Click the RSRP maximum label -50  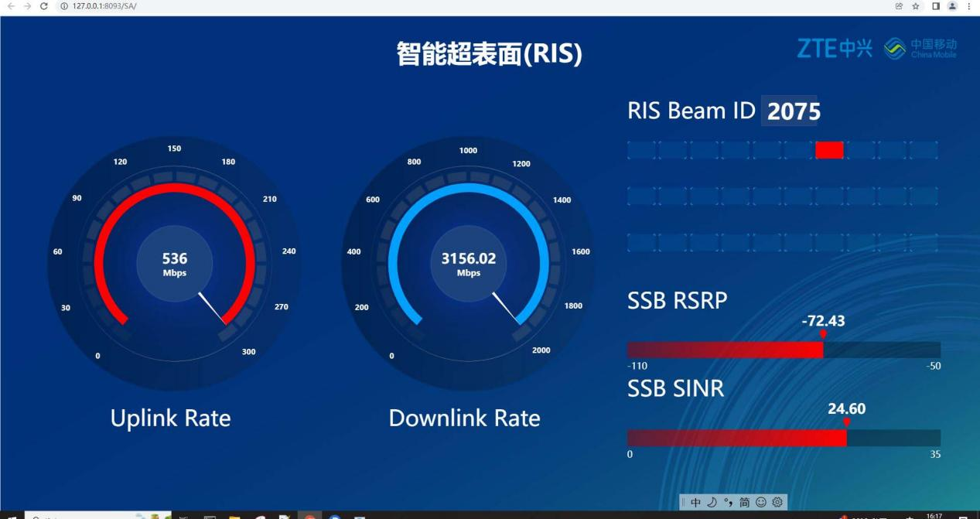pyautogui.click(x=934, y=366)
